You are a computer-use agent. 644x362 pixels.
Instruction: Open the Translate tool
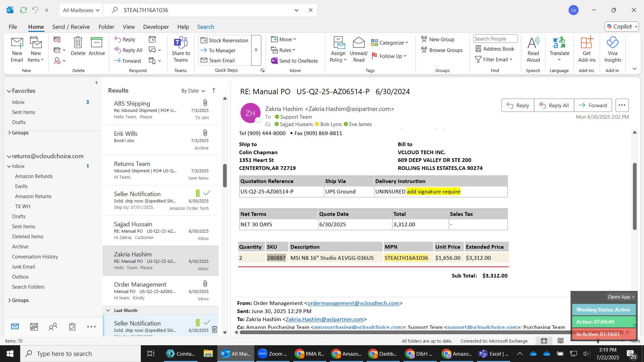pyautogui.click(x=559, y=50)
